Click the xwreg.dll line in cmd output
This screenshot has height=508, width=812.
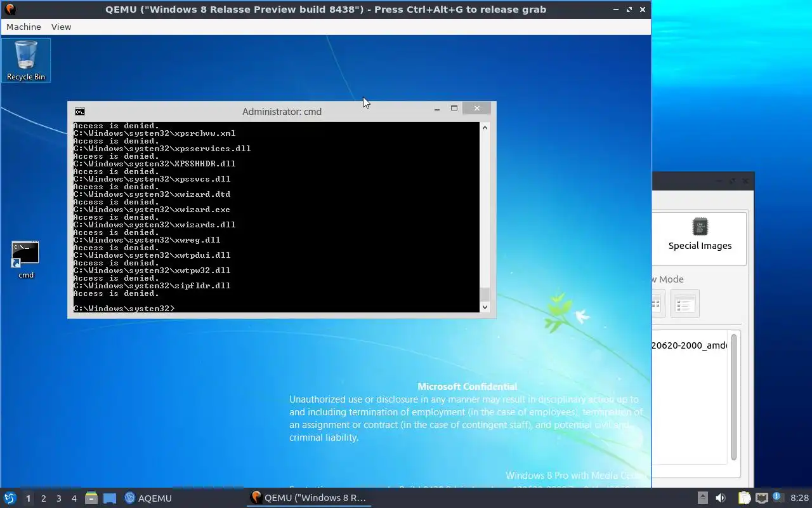click(x=147, y=240)
